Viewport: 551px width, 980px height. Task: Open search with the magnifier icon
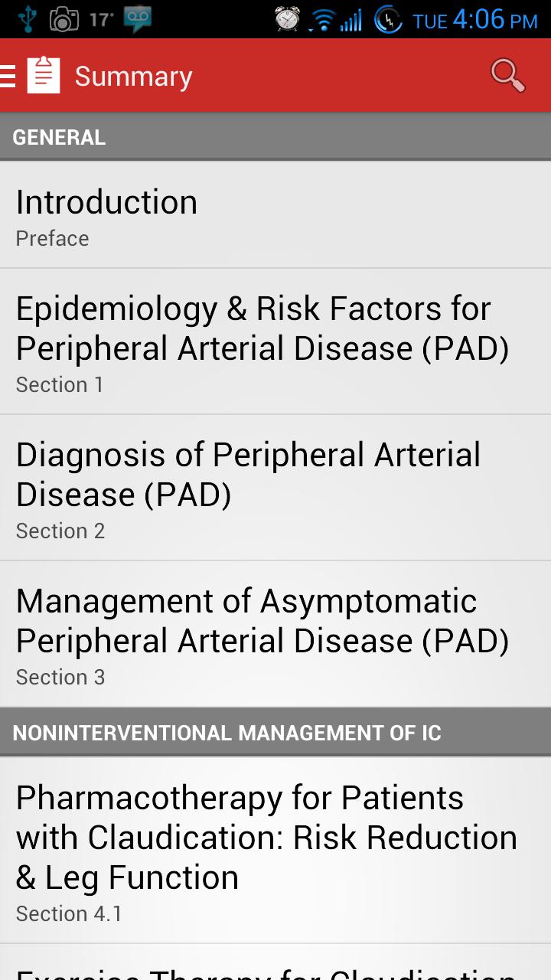tap(507, 75)
